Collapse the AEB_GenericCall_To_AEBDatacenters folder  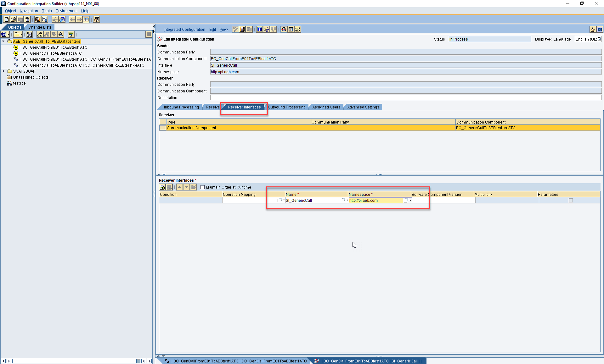[x=3, y=41]
